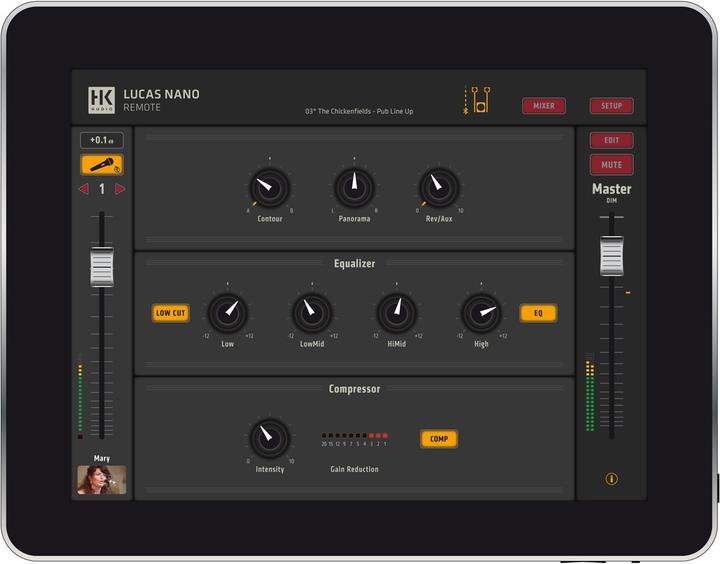Screen dimensions: 720x564
Task: Click the preset name 'The Chickenfields - Pub Line Up'
Action: pyautogui.click(x=365, y=111)
